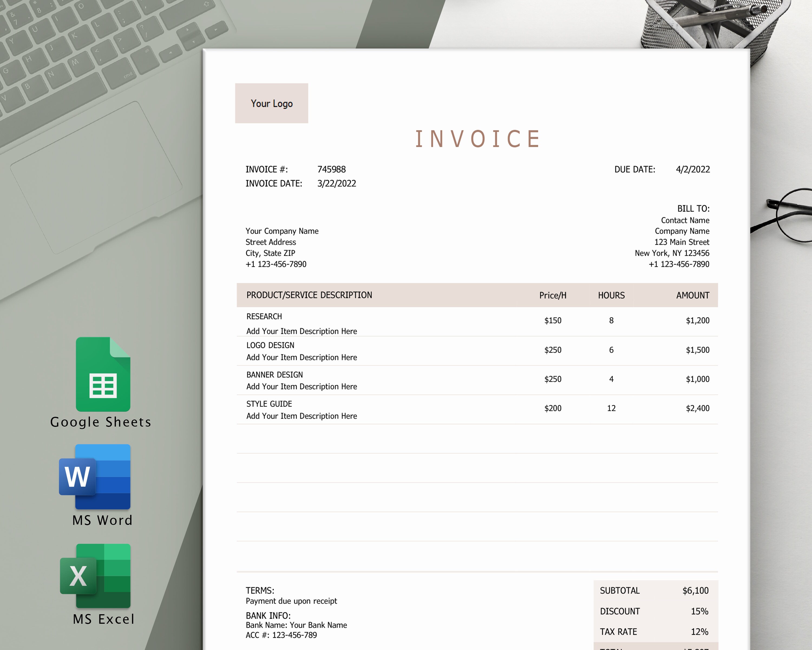
Task: Click the RESEARCH line item
Action: [x=264, y=317]
